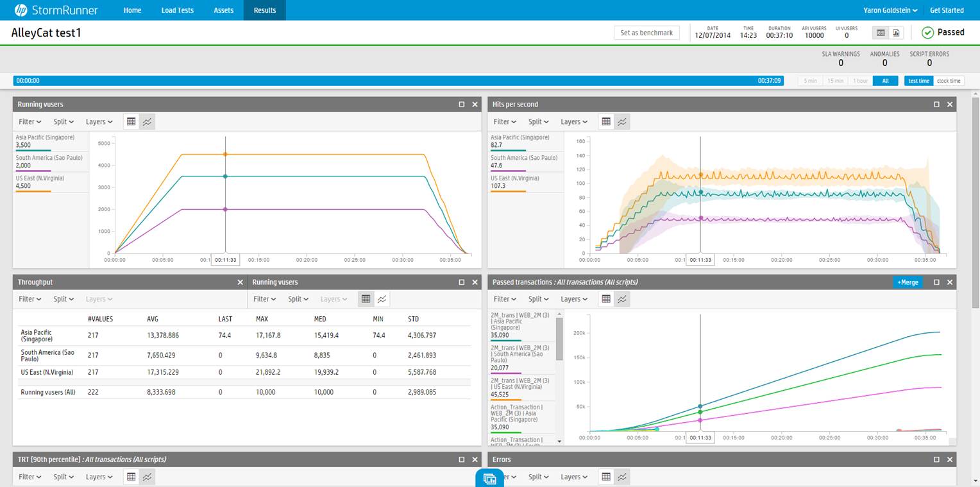
Task: Click the Set as benchmark button
Action: (x=646, y=32)
